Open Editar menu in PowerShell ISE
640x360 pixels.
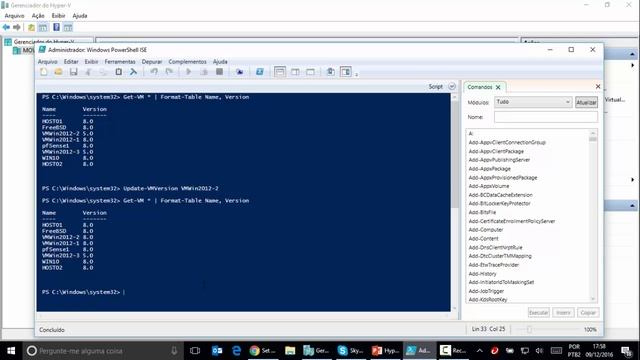(x=71, y=62)
